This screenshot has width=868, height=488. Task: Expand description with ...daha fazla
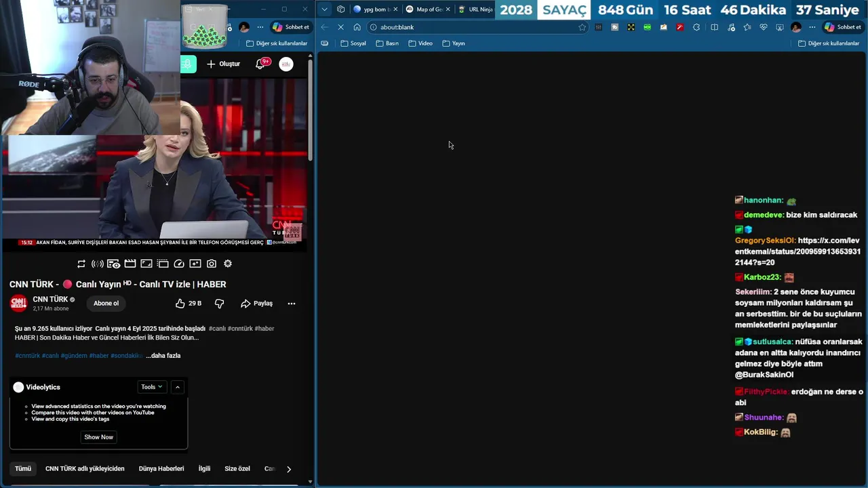(x=163, y=355)
